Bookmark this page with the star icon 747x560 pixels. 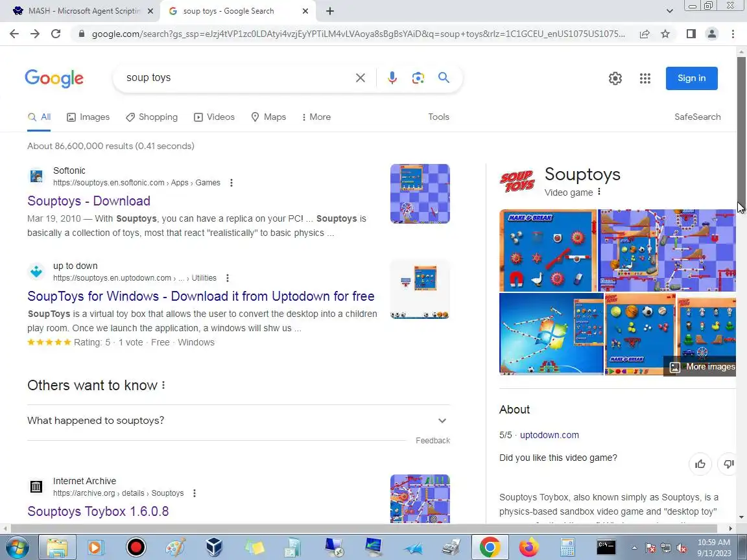coord(665,34)
